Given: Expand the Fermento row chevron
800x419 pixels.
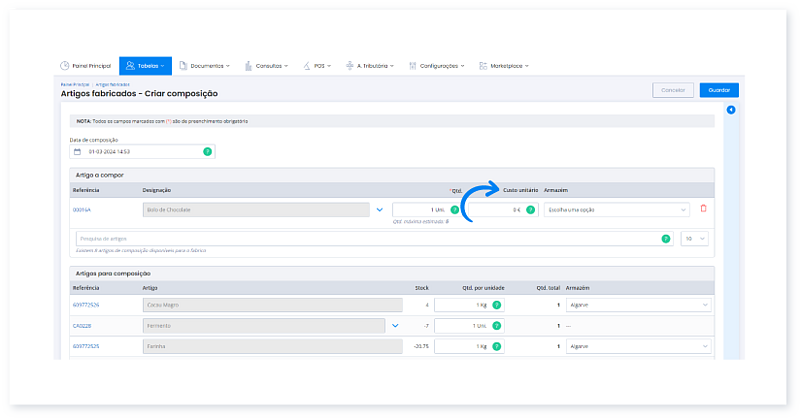Looking at the screenshot, I should [394, 325].
